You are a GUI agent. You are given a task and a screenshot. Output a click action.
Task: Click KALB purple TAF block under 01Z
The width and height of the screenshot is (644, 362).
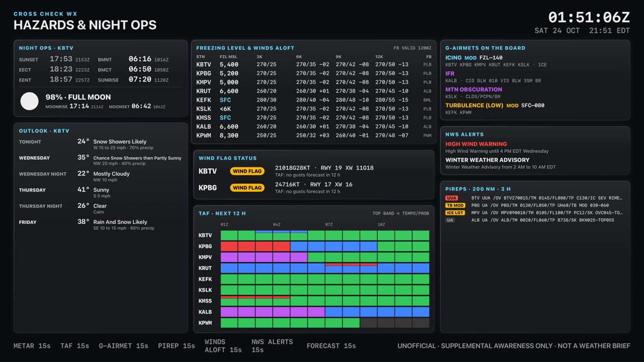click(229, 312)
